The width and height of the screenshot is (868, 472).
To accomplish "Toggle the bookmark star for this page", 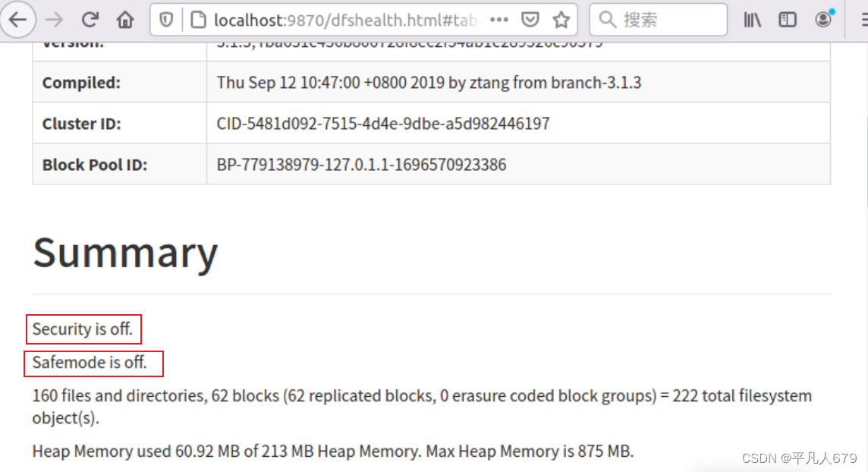I will [561, 20].
